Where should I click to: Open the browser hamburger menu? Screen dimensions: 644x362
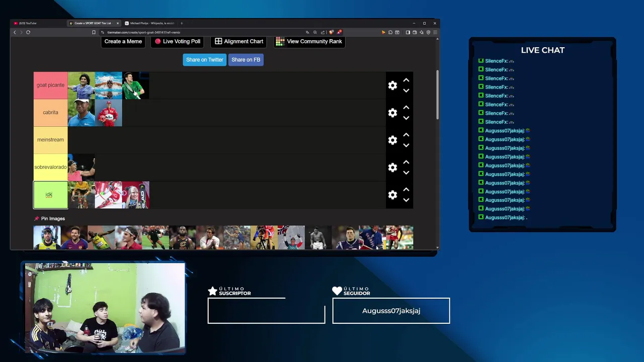click(x=435, y=32)
